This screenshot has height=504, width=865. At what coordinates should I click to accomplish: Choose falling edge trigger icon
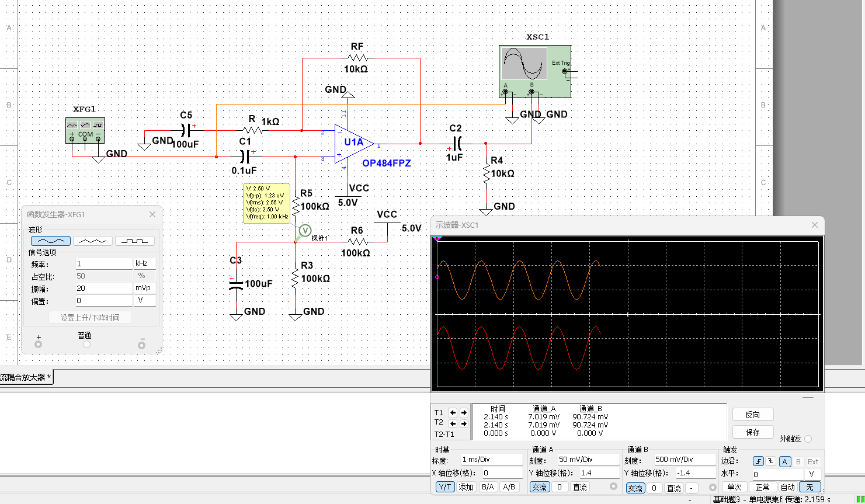click(771, 461)
